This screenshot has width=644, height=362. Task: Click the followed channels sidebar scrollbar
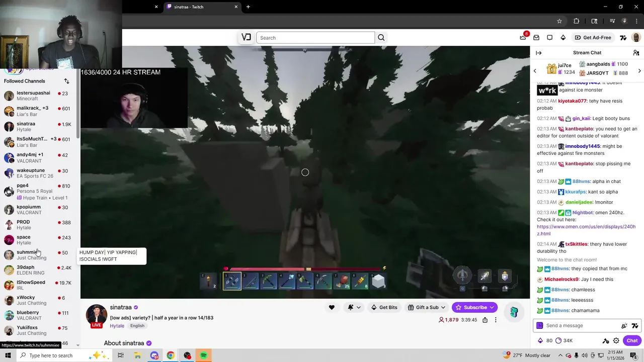click(78, 104)
